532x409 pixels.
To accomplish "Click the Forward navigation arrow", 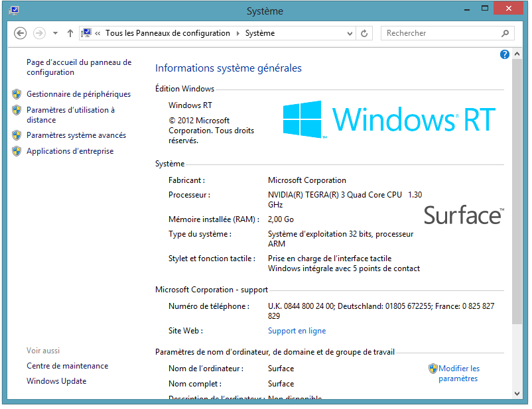I will (39, 33).
